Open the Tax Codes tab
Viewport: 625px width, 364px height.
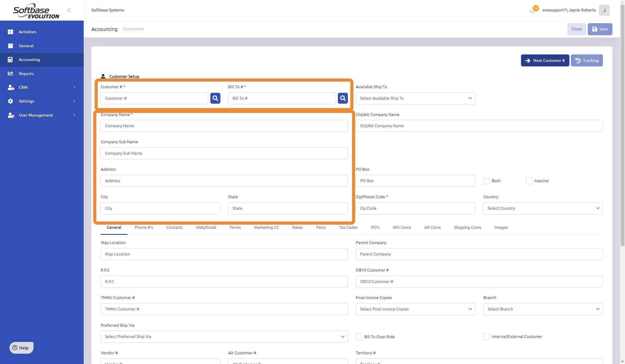(x=348, y=227)
